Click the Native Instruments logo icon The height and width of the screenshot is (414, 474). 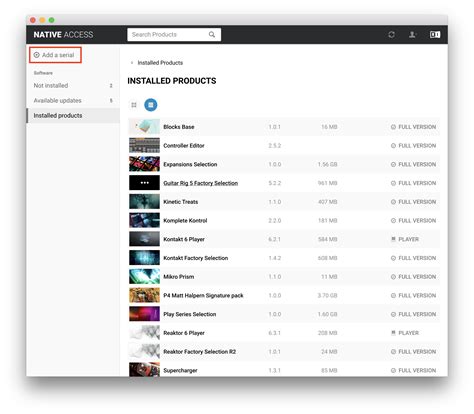435,34
